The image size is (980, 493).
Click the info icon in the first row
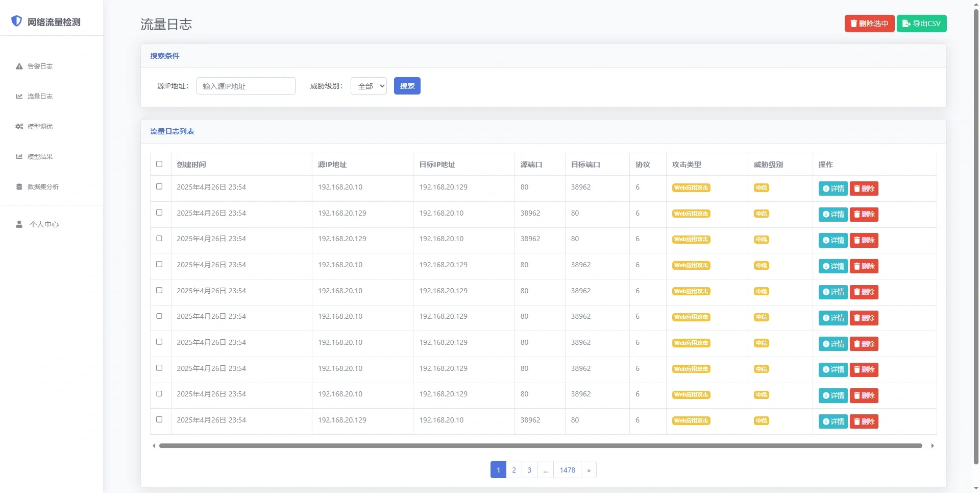[x=826, y=189]
